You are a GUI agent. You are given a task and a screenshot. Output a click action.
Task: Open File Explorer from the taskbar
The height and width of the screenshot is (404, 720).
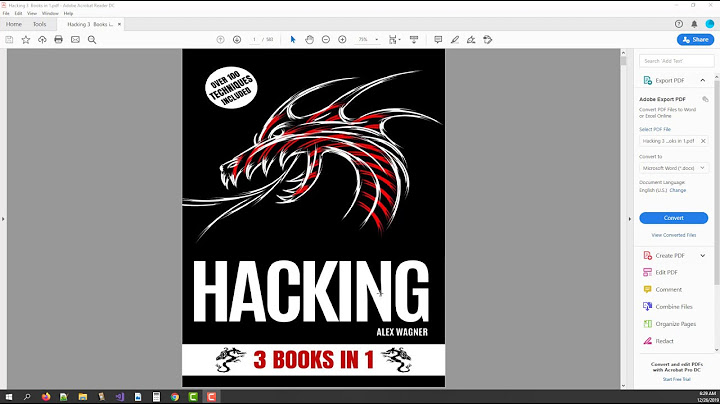click(83, 397)
